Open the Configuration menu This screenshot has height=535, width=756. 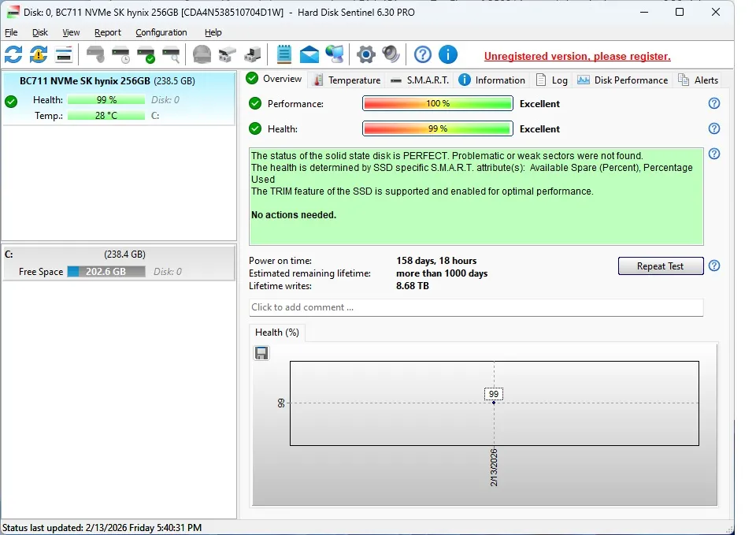pos(161,32)
